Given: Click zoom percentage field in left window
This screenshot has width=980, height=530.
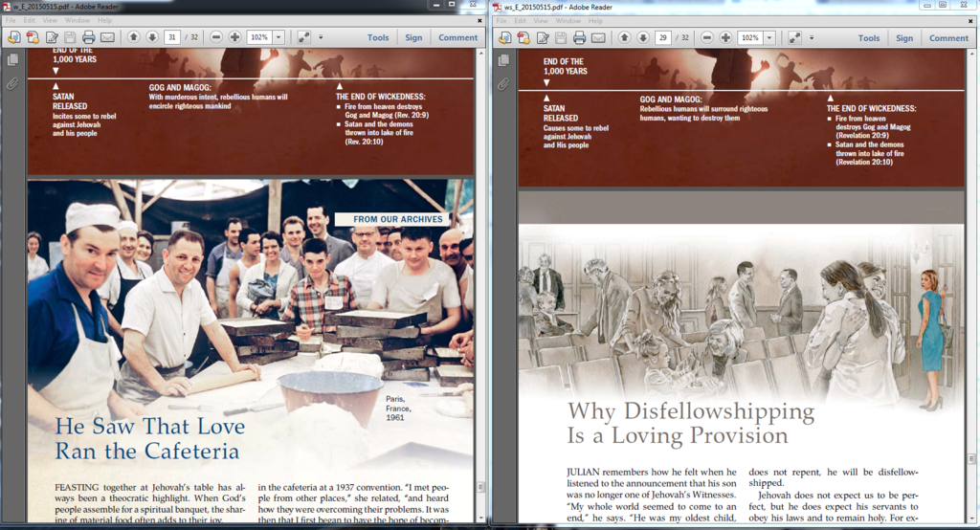Looking at the screenshot, I should point(259,37).
